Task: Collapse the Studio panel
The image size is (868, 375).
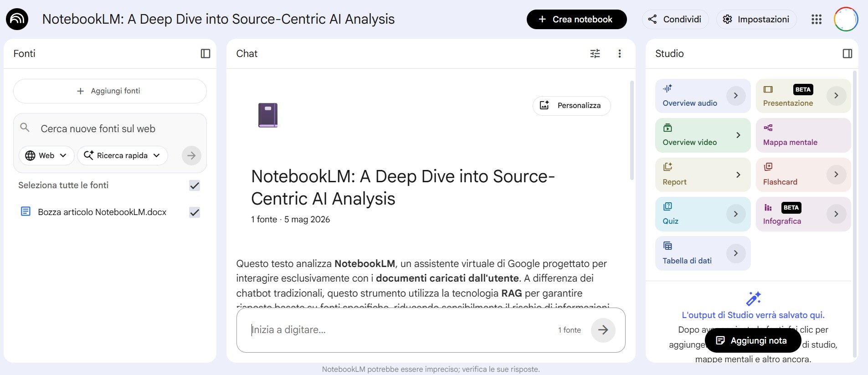Action: coord(847,54)
